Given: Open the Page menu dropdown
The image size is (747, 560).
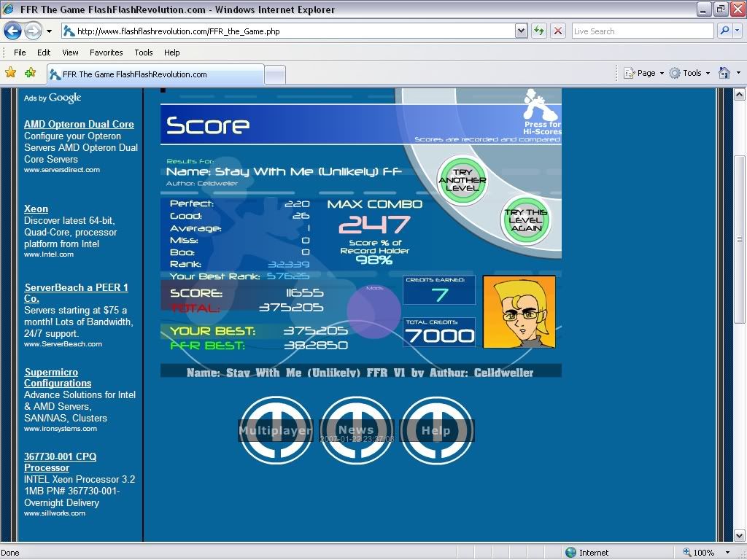Looking at the screenshot, I should tap(644, 73).
